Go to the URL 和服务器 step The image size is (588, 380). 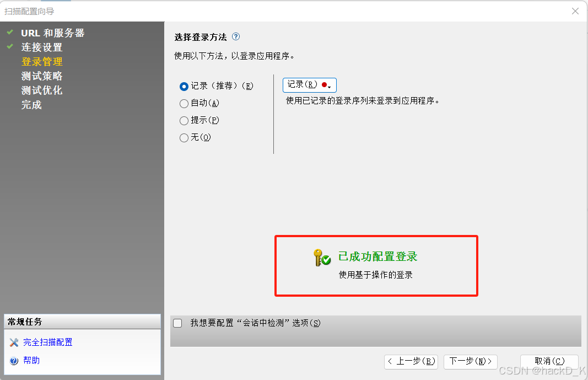[x=52, y=33]
